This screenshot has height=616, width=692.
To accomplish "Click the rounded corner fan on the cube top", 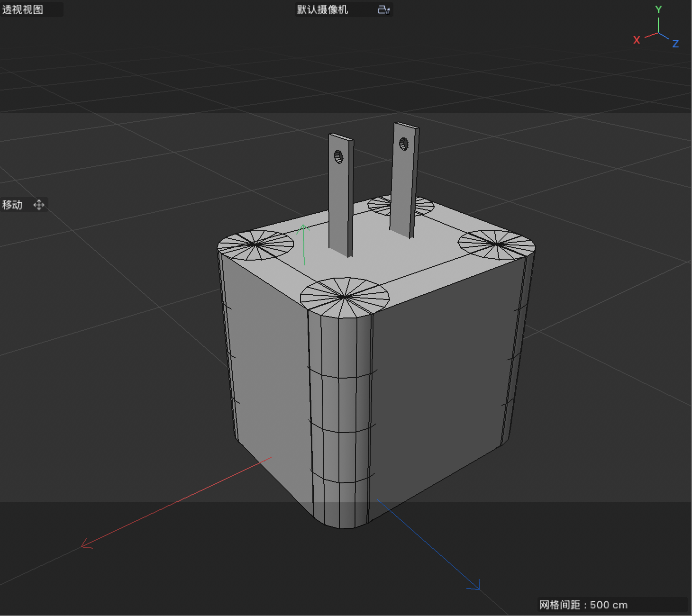I will click(x=343, y=296).
